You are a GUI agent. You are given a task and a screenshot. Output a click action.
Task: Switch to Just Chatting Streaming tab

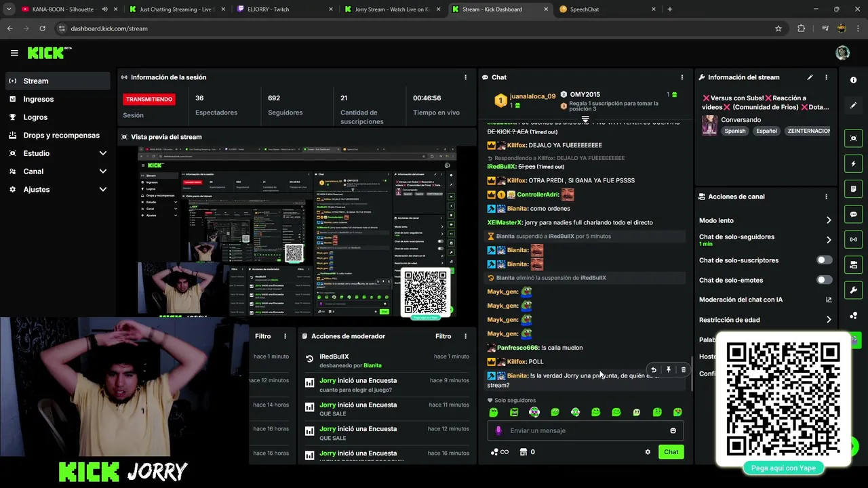coord(177,9)
